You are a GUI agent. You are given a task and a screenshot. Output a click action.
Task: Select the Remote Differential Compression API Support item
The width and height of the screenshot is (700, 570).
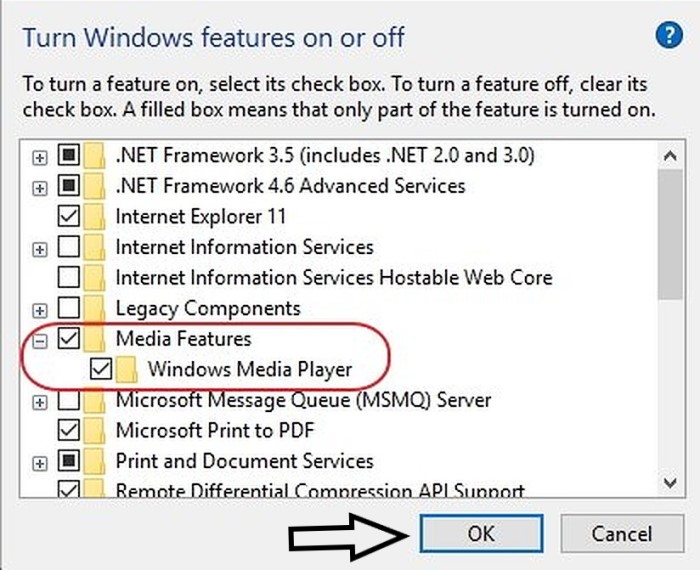point(320,491)
